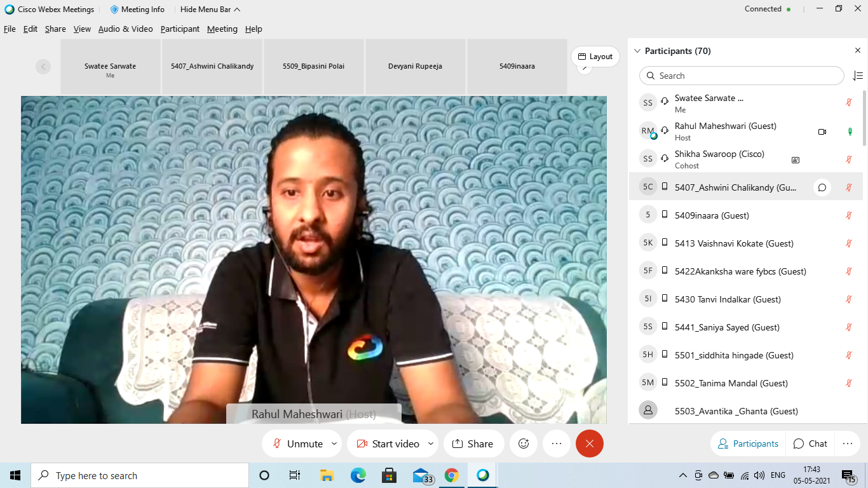Viewport: 868px width, 488px height.
Task: Click the search magnifier in Participants panel
Action: (x=651, y=76)
